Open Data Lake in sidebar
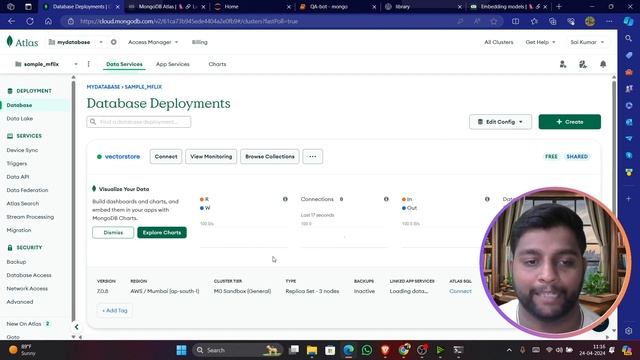The height and width of the screenshot is (360, 640). 20,118
